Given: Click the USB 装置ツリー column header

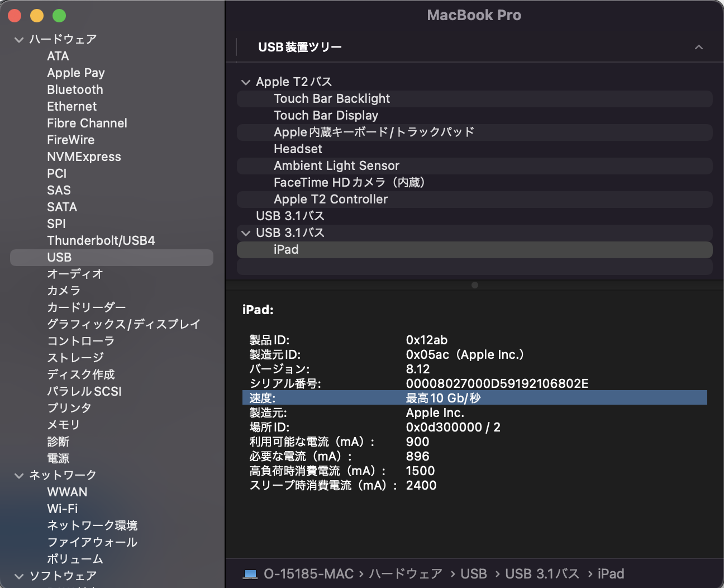Looking at the screenshot, I should [300, 47].
